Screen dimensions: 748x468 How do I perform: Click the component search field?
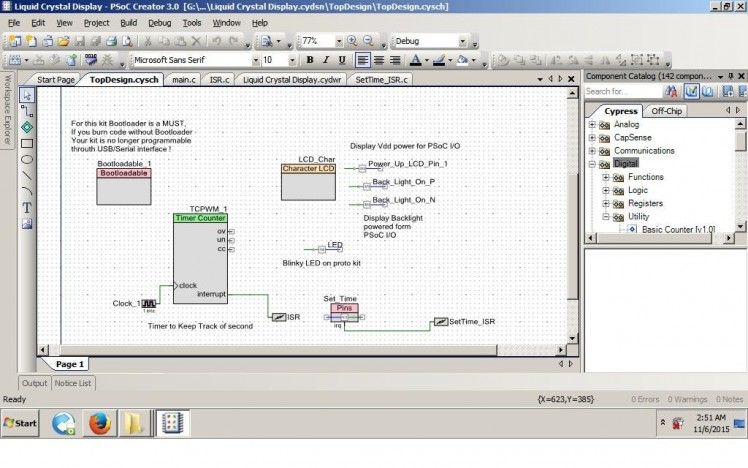[623, 91]
